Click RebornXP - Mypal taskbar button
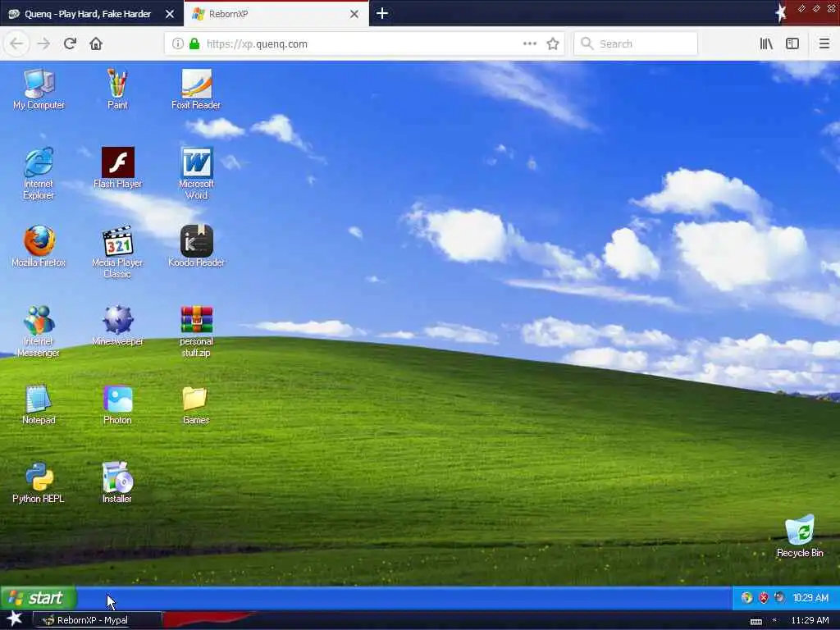Screen dimensions: 840x630 98,620
